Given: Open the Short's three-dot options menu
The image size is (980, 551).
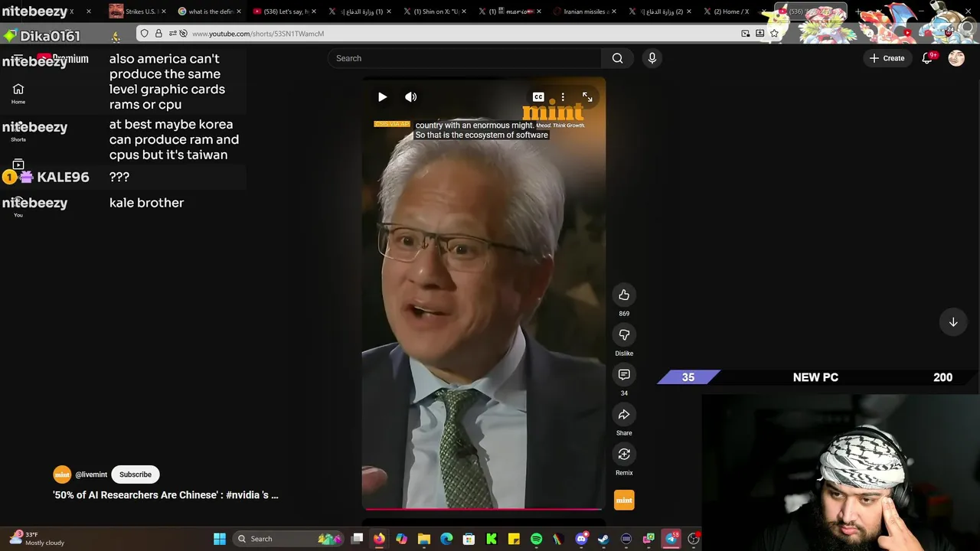Looking at the screenshot, I should click(563, 97).
